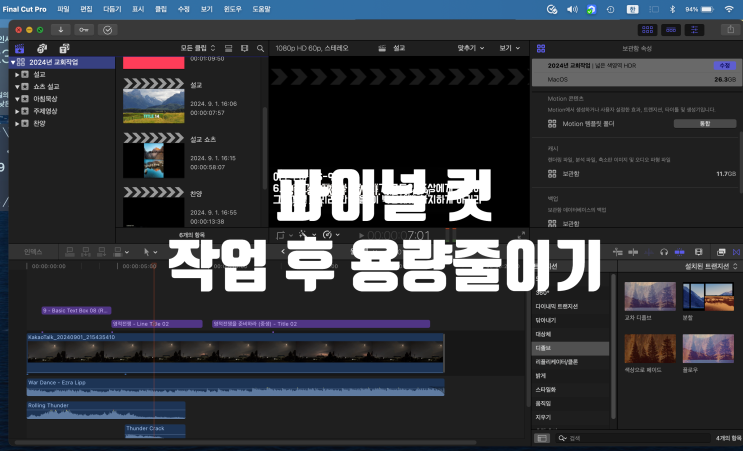Image resolution: width=743 pixels, height=451 pixels.
Task: Show the Libraries sidebar clapperboard icon
Action: (19, 48)
